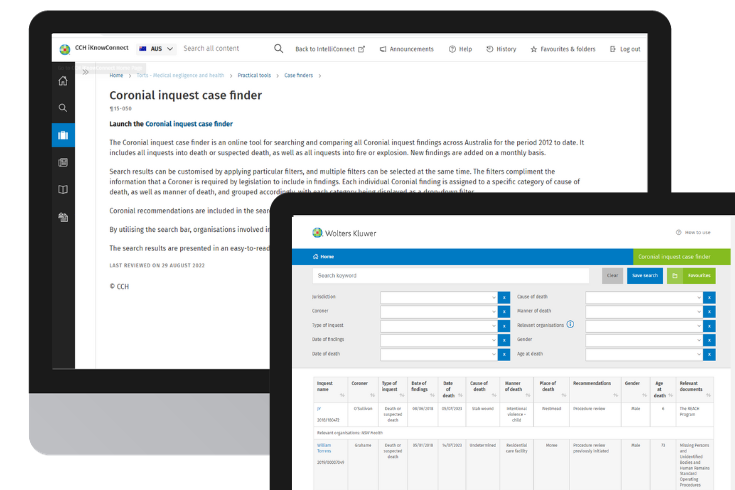Open the AUS country dropdown

tap(157, 48)
